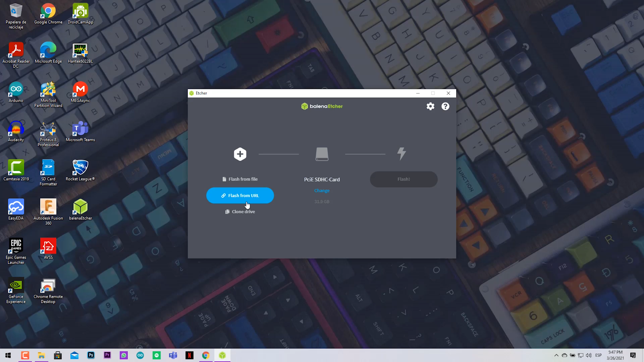Viewport: 644px width, 362px height.
Task: Open Mail app from the taskbar
Action: click(74, 355)
